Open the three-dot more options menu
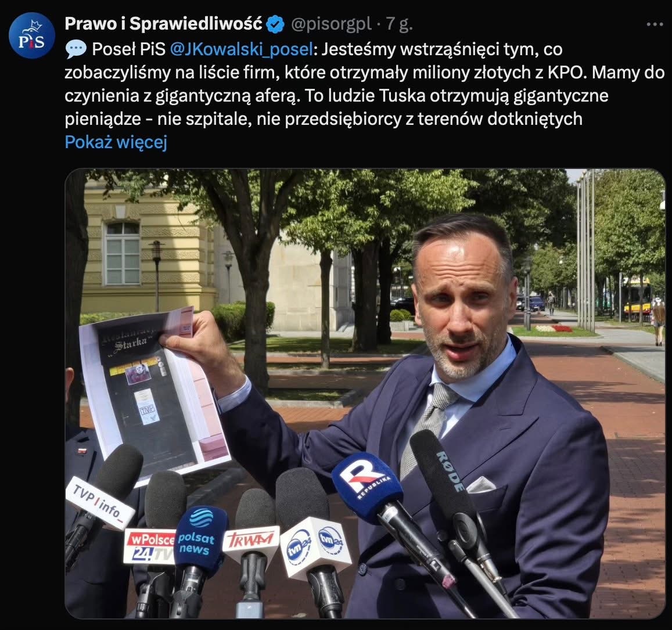Image resolution: width=672 pixels, height=630 pixels. tap(655, 24)
